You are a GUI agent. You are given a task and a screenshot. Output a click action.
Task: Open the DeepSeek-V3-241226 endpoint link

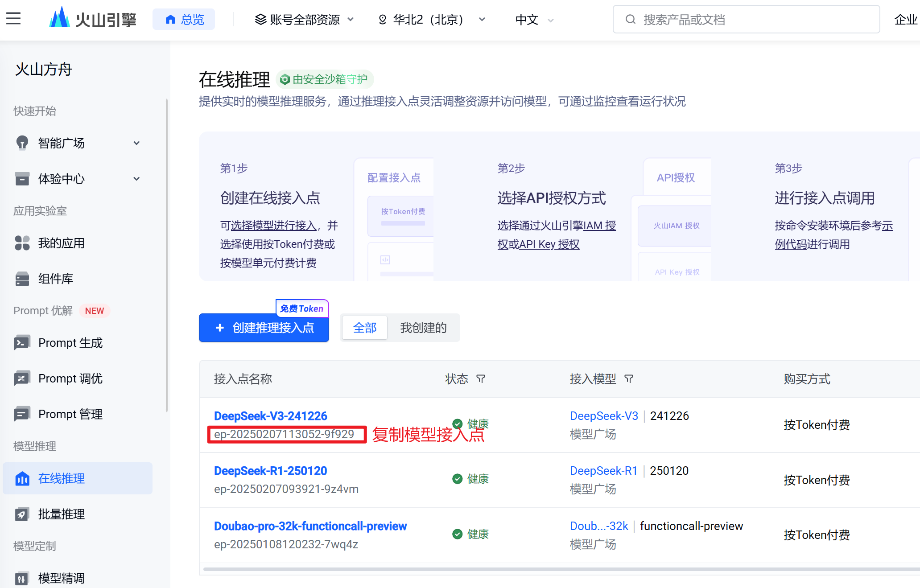click(270, 416)
